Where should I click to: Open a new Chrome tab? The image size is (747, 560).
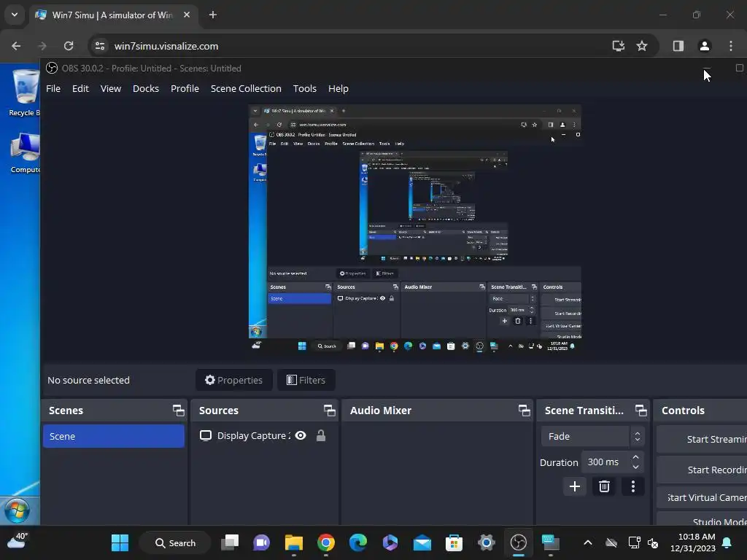point(213,15)
